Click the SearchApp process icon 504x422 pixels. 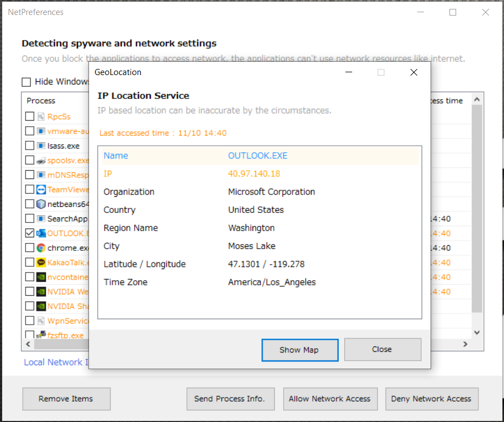point(41,219)
